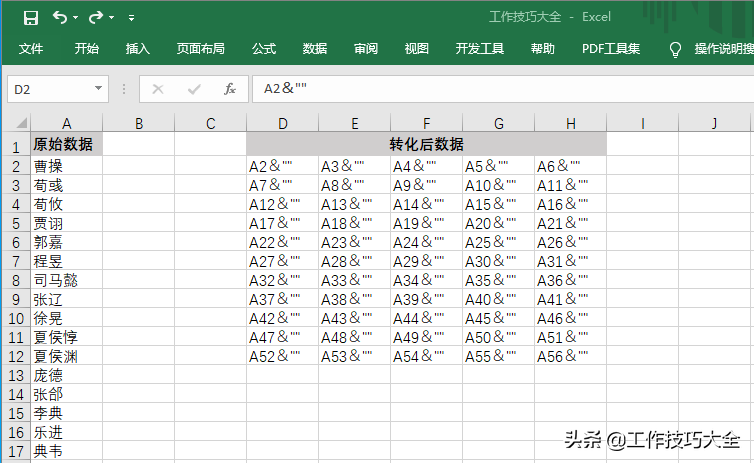Switch to the 视图 tab
The height and width of the screenshot is (463, 754).
coord(416,49)
